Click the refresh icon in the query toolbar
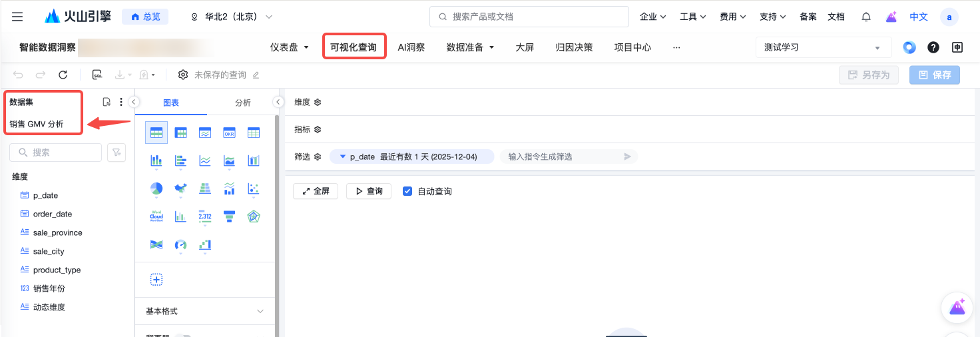Screen dimensions: 980x337 [63, 75]
